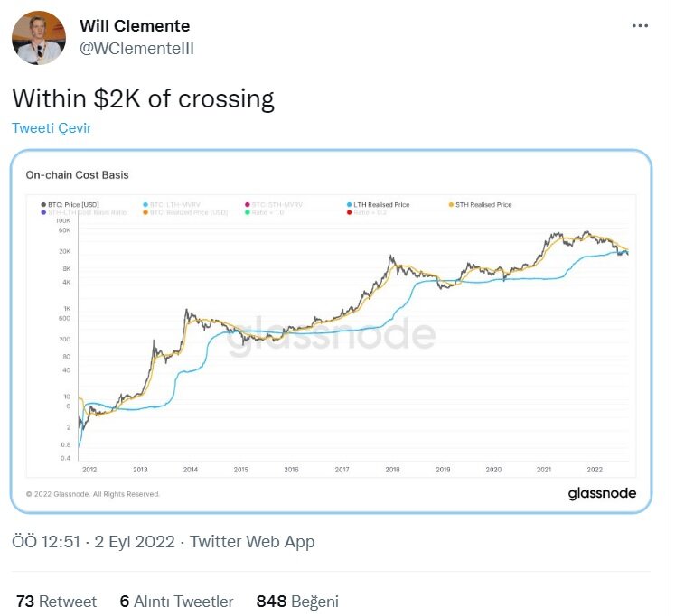Enable the BTC: LTH-MVRV legend series
The image size is (675, 616).
(173, 205)
